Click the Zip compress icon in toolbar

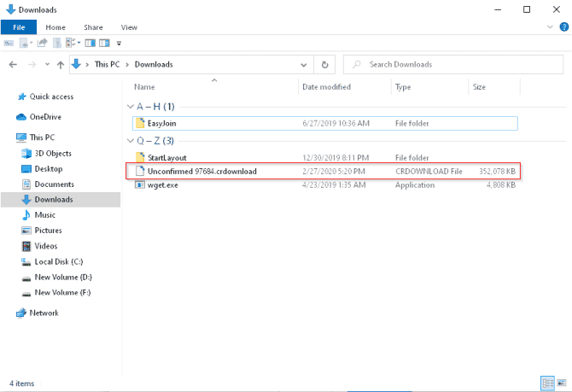[57, 43]
